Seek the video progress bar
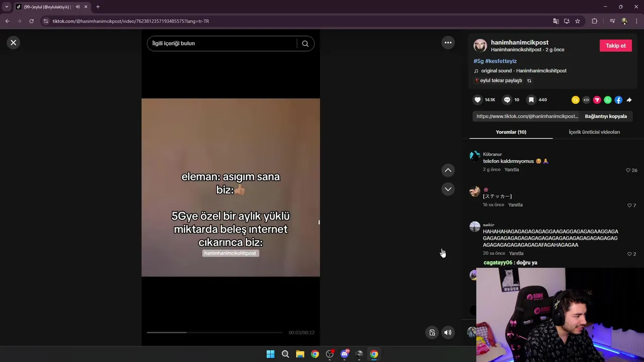644x362 pixels. point(214,332)
